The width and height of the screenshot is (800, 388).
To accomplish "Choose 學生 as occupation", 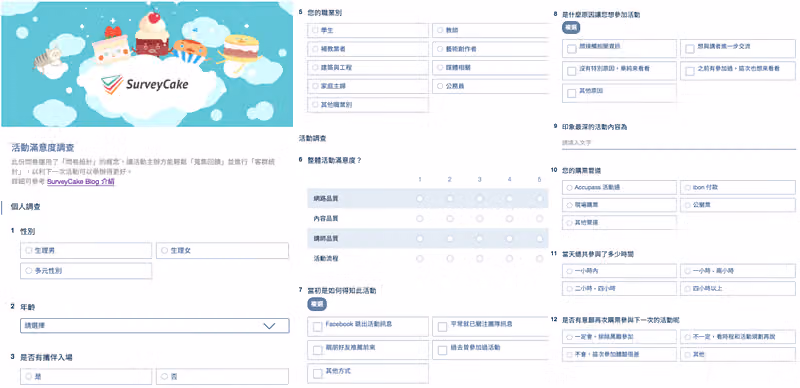I will pyautogui.click(x=368, y=31).
